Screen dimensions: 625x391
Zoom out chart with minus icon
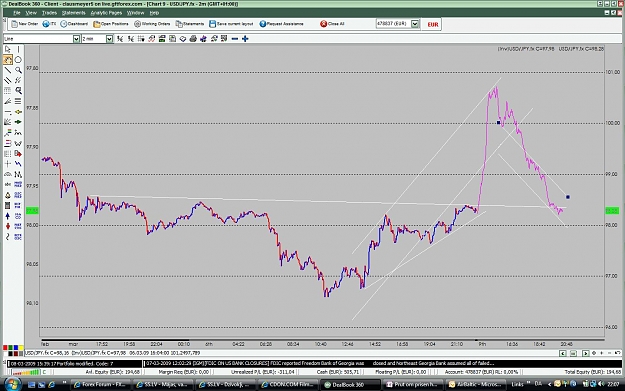pyautogui.click(x=235, y=39)
